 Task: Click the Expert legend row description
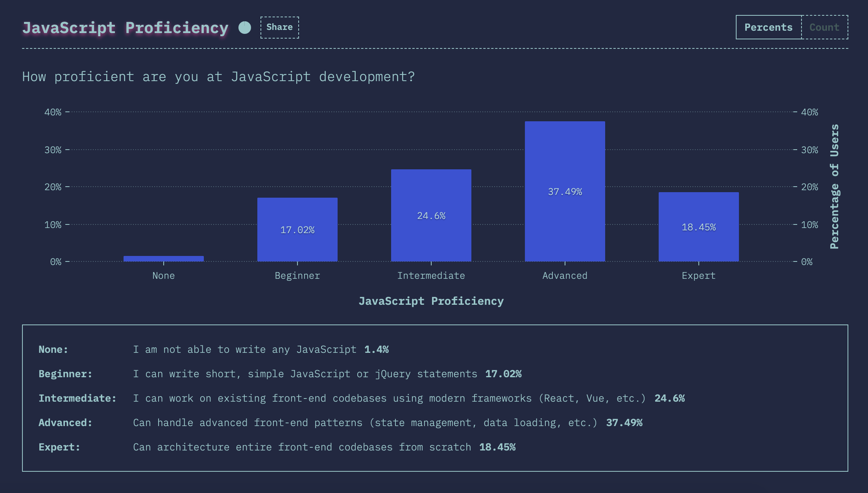(x=302, y=447)
